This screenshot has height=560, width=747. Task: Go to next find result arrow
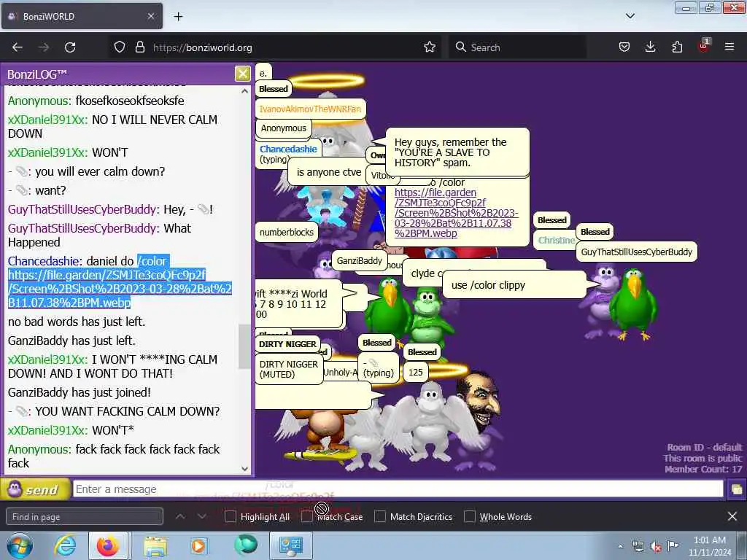click(201, 517)
